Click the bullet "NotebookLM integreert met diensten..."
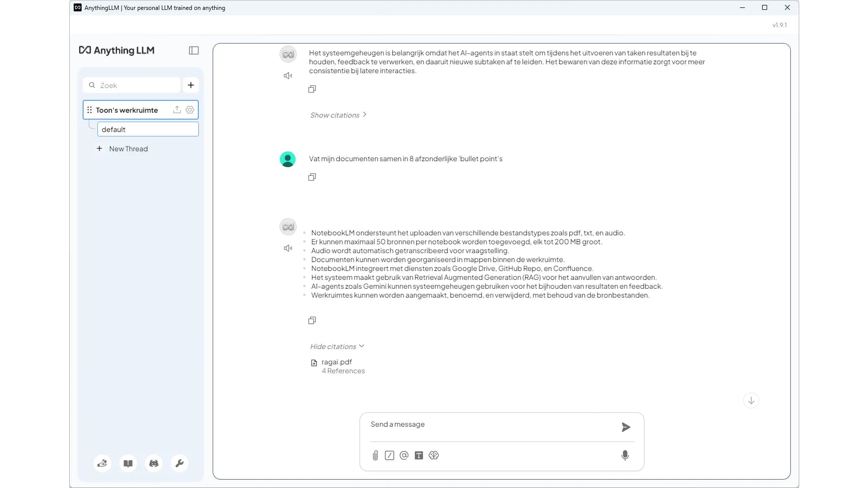 452,268
